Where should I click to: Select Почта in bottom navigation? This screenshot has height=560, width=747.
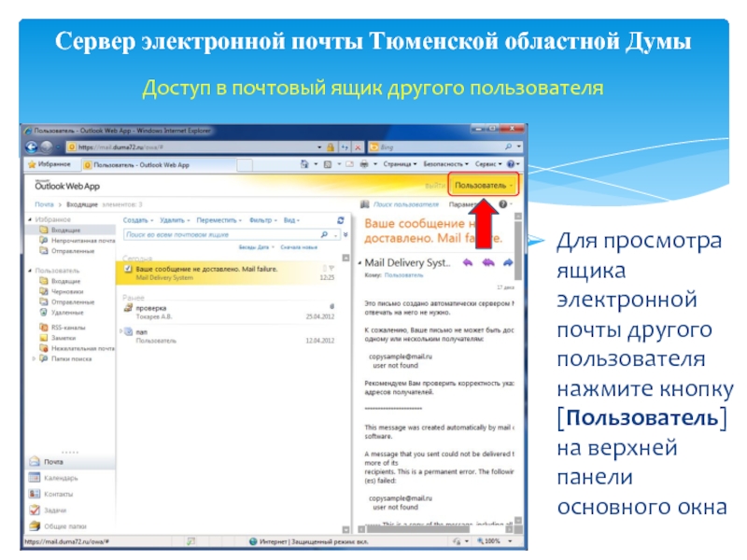69,462
